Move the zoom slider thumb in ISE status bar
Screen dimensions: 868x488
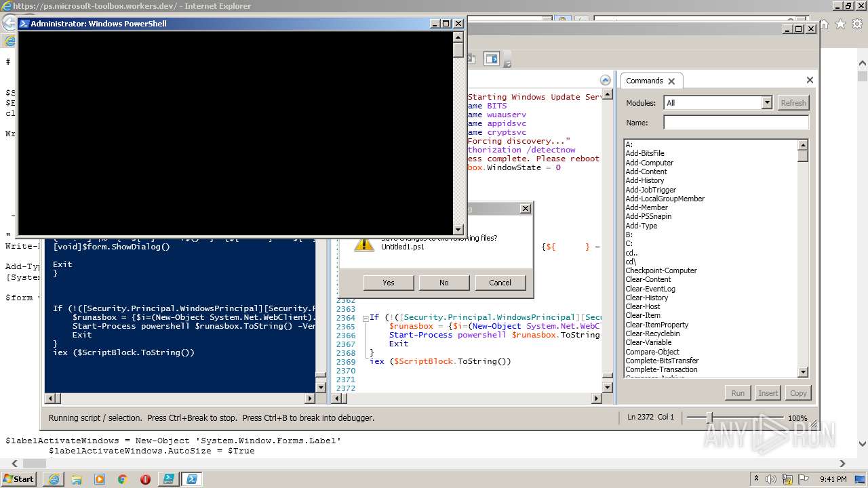click(709, 418)
